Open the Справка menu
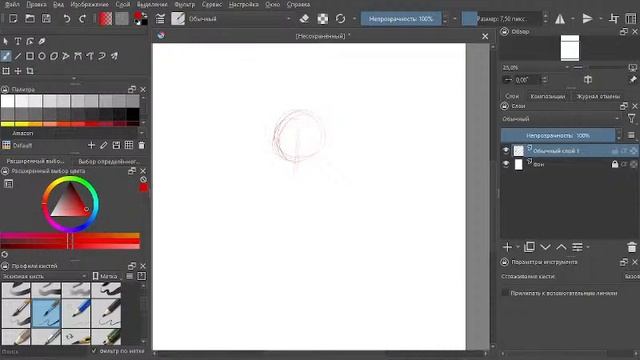Viewport: 640px width, 360px height. coord(298,4)
